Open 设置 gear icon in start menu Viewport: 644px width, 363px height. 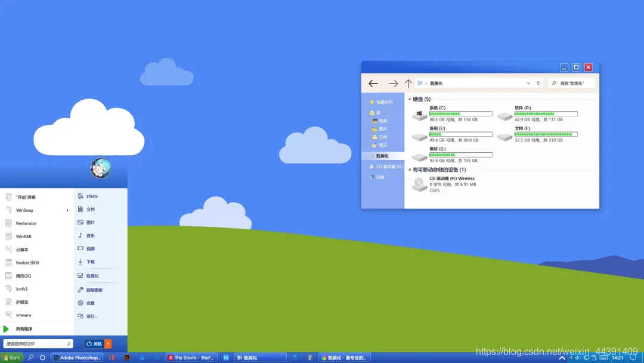coord(80,303)
